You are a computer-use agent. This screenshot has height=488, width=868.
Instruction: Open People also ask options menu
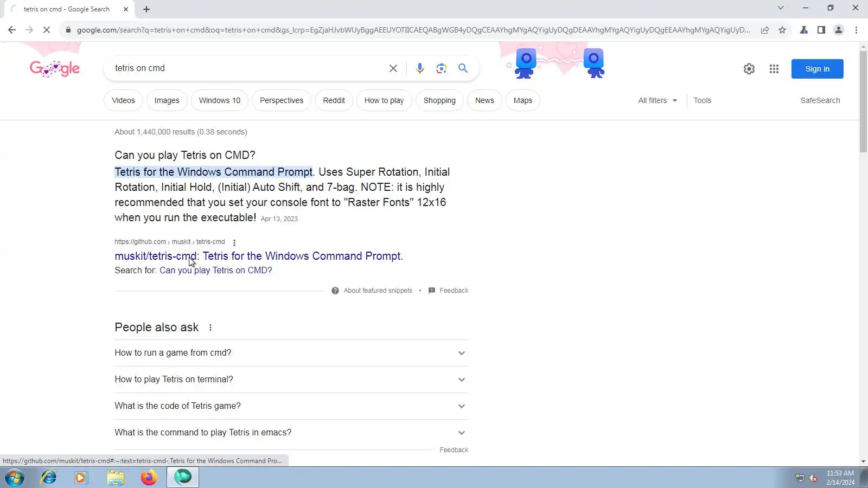click(x=210, y=328)
